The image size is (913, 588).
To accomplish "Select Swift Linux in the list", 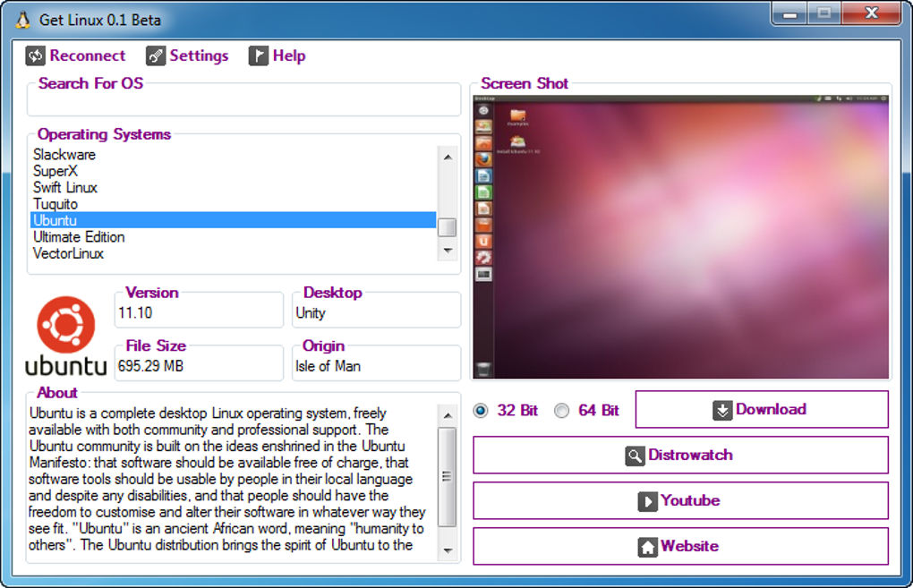I will point(233,187).
